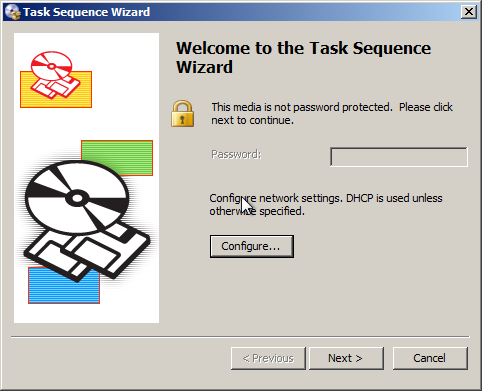Focus the Password text field
This screenshot has height=391, width=482.
pyautogui.click(x=399, y=157)
